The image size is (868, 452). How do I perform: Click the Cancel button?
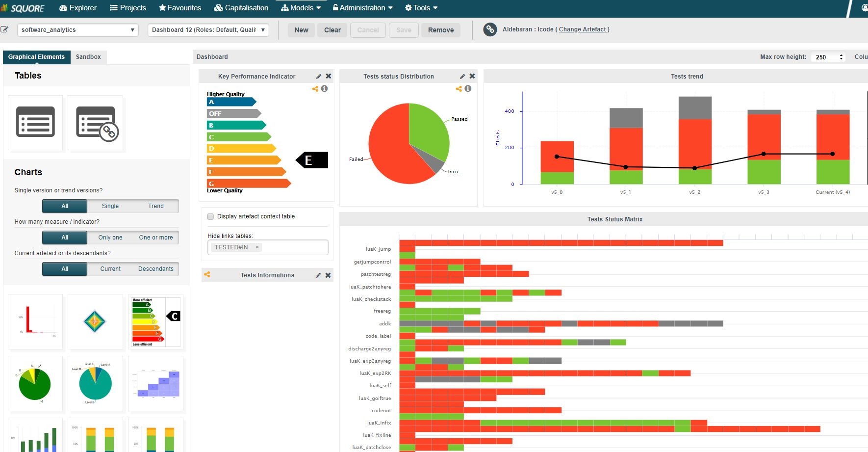click(x=368, y=30)
